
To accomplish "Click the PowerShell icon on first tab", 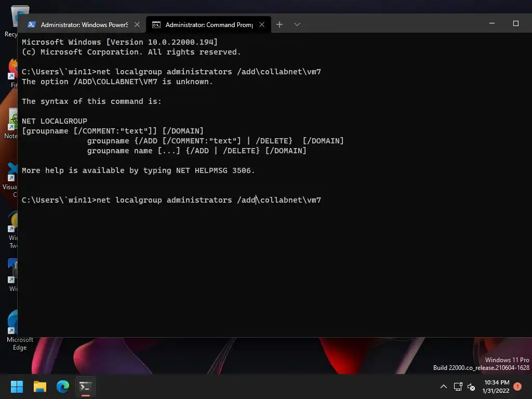I will pos(32,24).
